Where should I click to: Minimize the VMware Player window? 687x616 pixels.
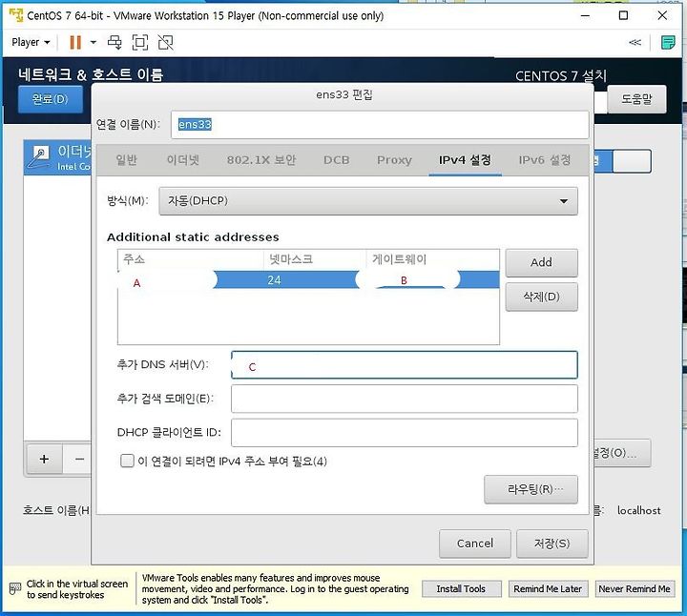(x=585, y=16)
